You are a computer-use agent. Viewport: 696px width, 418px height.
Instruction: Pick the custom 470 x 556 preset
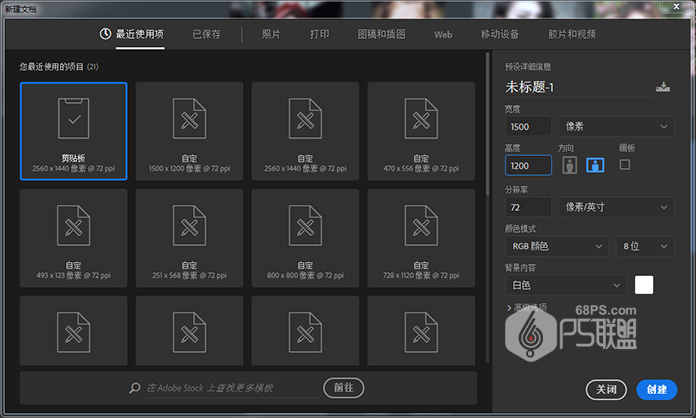[421, 131]
